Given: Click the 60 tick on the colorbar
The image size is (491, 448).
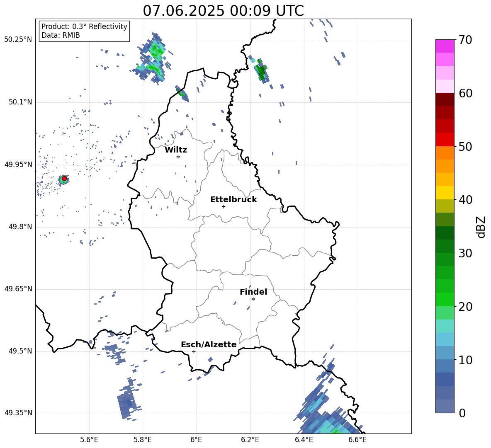Looking at the screenshot, I should [x=465, y=93].
